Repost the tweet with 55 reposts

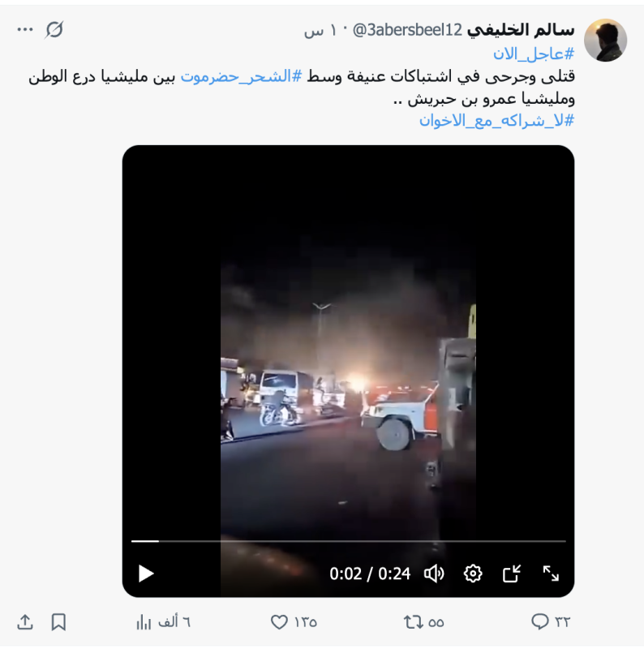424,621
